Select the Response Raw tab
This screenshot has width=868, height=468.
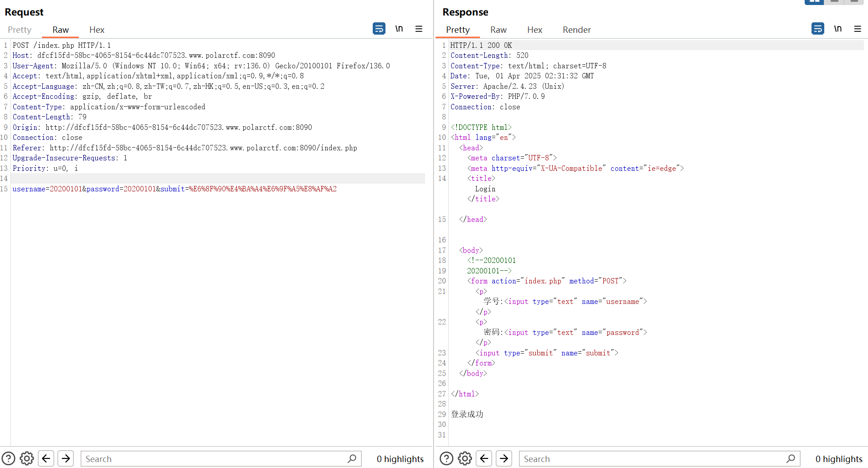pos(498,30)
